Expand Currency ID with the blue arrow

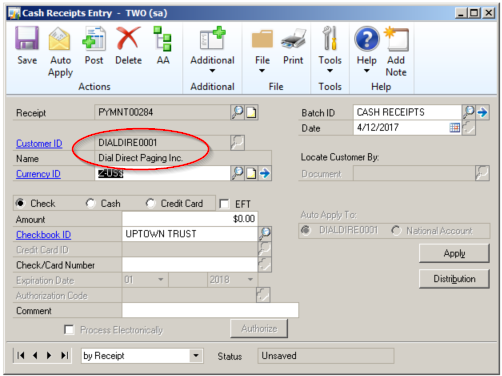click(265, 173)
